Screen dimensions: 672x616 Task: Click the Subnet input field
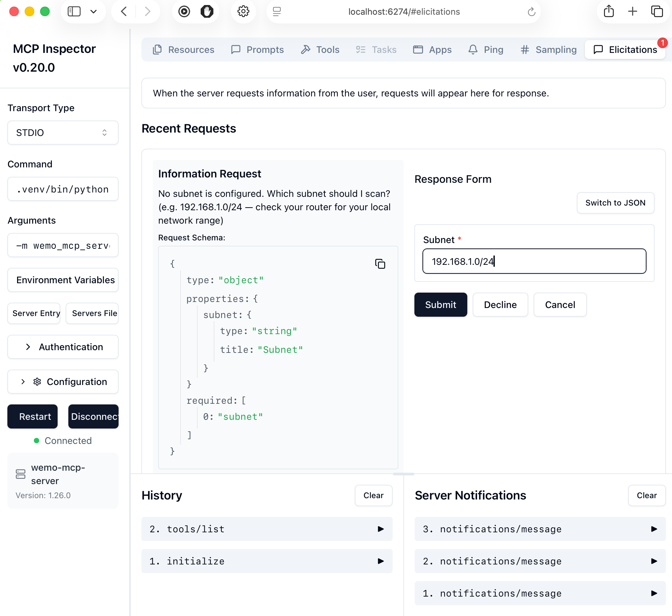(x=534, y=261)
